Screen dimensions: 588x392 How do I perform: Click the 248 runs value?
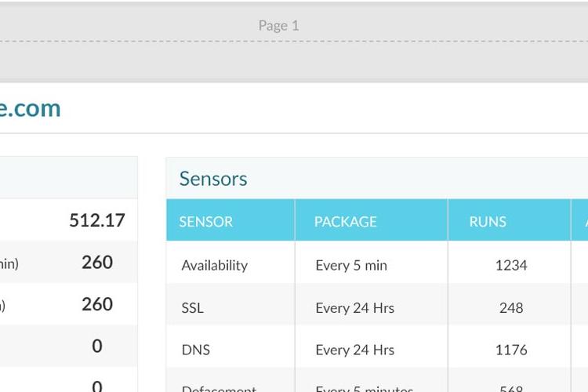(511, 308)
